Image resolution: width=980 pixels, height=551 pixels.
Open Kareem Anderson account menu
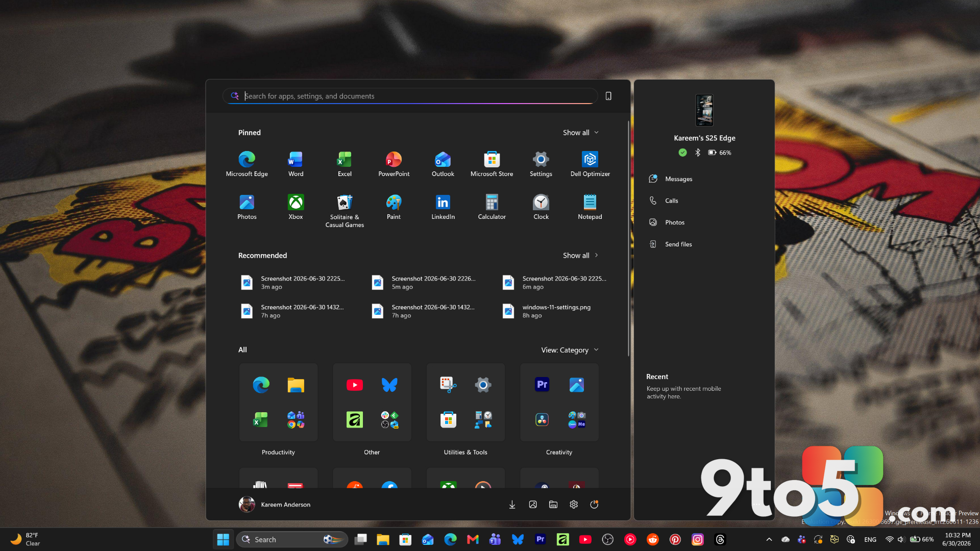pyautogui.click(x=275, y=505)
